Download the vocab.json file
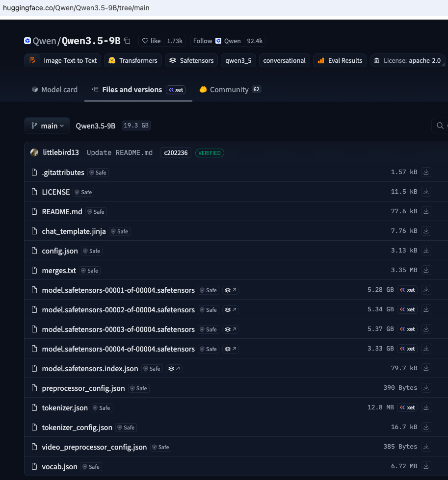Viewport: 448px width, 480px height. (x=426, y=466)
